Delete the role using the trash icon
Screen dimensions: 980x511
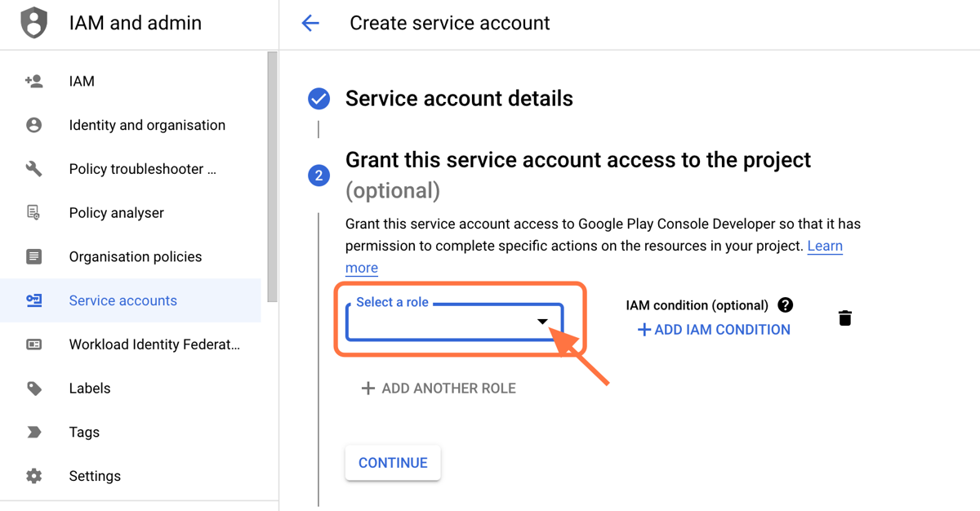(845, 318)
